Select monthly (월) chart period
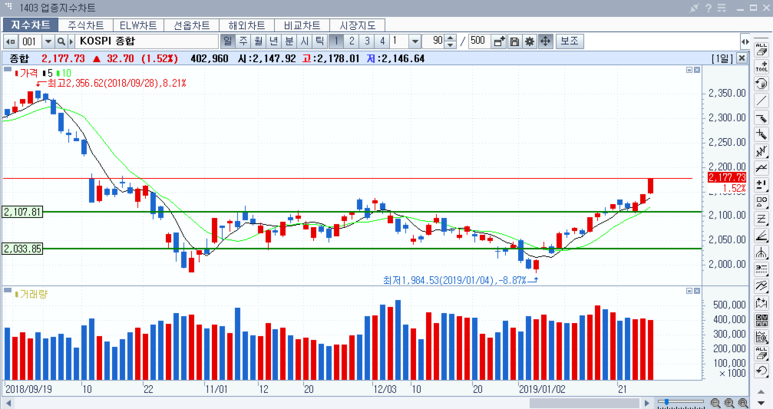 [258, 41]
